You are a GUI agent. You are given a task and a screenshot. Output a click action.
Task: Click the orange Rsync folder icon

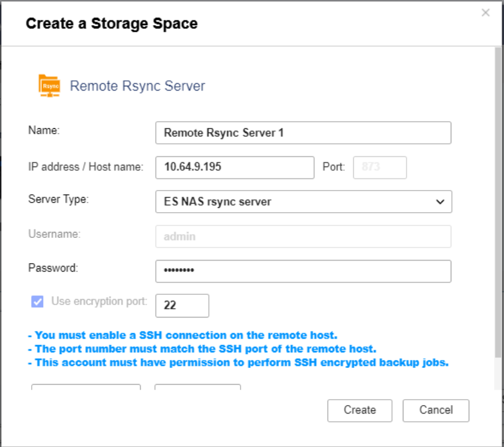(49, 86)
